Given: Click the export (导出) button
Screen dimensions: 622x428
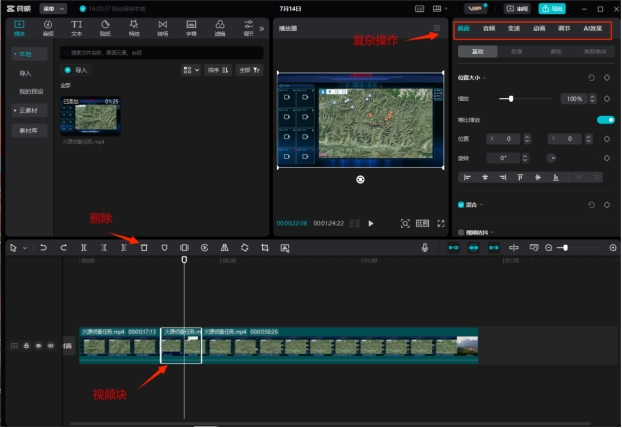Looking at the screenshot, I should coord(552,8).
